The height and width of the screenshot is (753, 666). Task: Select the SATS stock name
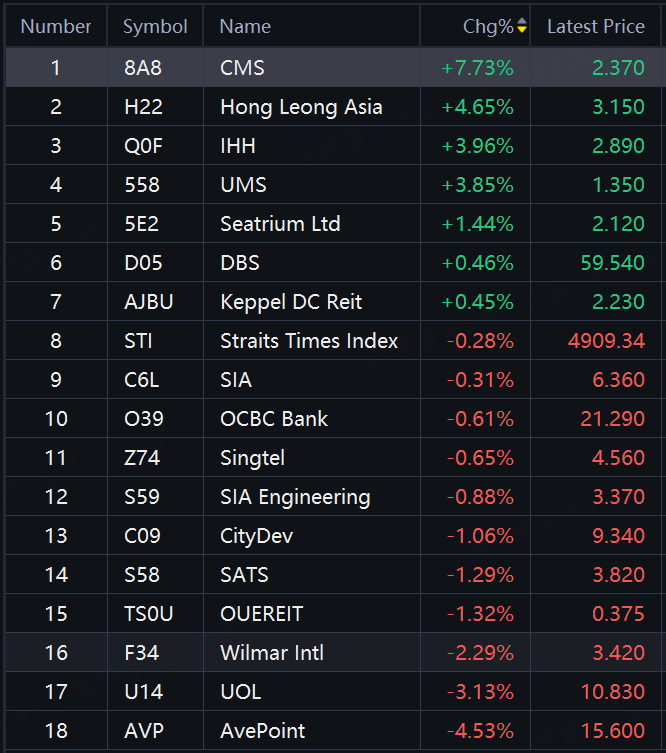click(x=244, y=575)
